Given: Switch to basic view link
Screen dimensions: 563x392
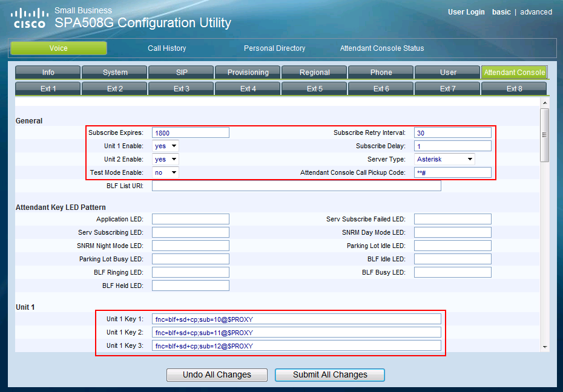Looking at the screenshot, I should point(501,12).
